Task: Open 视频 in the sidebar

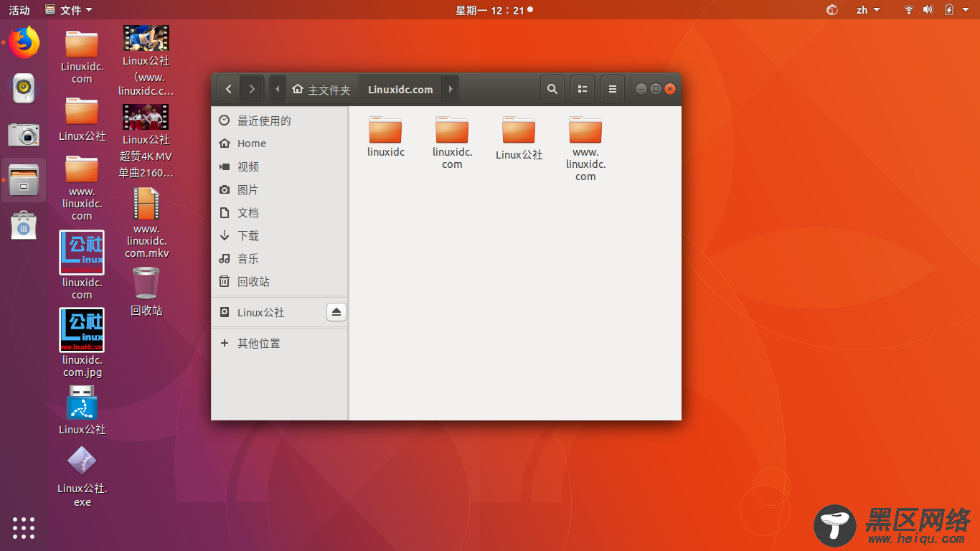Action: [x=280, y=166]
